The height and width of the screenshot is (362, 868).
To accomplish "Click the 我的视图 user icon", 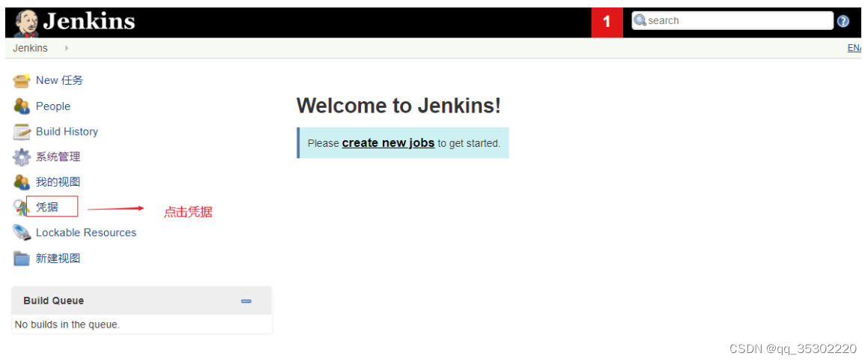I will click(x=22, y=182).
